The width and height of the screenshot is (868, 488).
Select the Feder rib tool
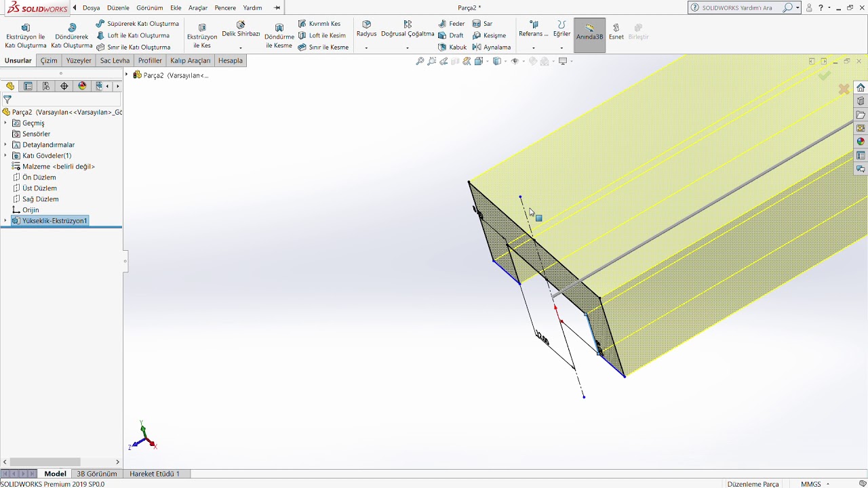pos(452,24)
